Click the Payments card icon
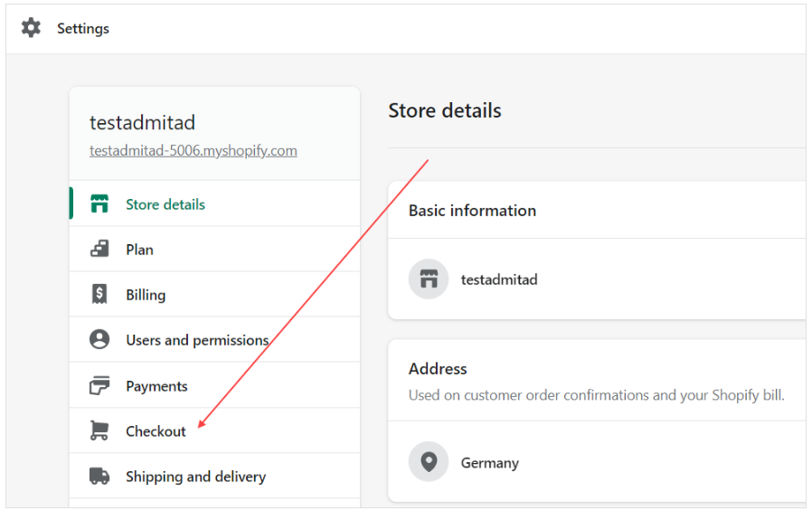The height and width of the screenshot is (511, 812). (x=99, y=386)
